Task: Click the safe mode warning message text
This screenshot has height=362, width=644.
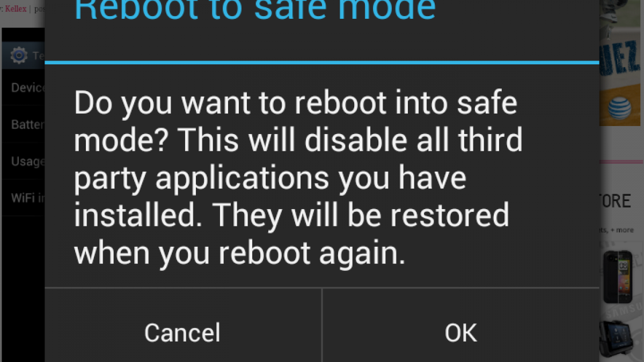Action: pos(298,179)
